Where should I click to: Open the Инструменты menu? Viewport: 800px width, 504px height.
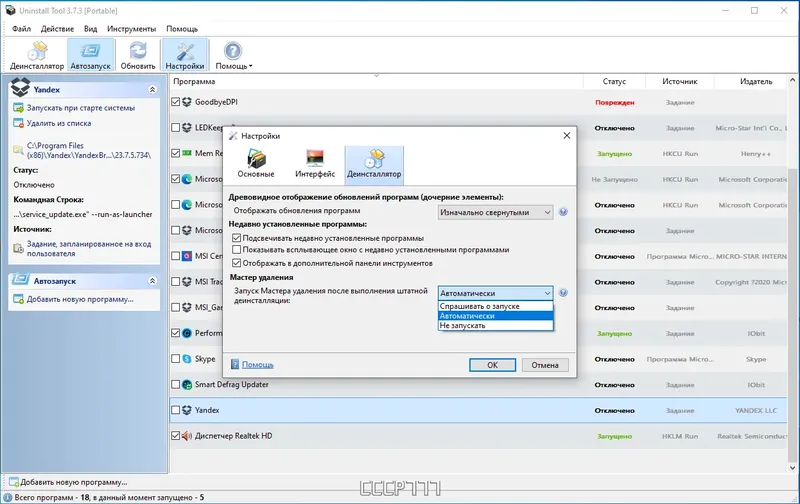tap(131, 29)
